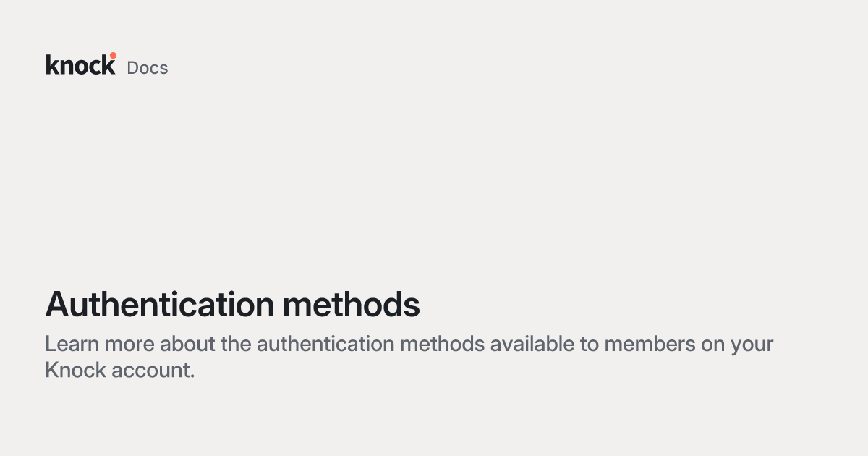This screenshot has width=868, height=456.
Task: Select the Authentication methods heading
Action: point(232,305)
